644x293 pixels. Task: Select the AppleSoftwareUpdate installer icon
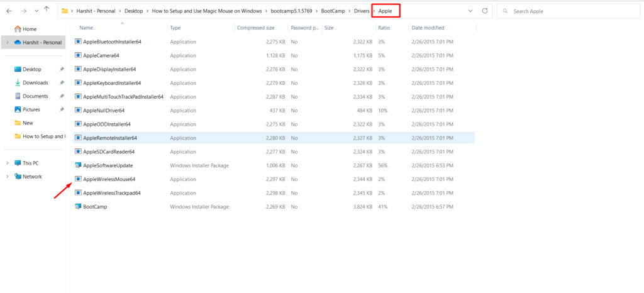click(78, 165)
